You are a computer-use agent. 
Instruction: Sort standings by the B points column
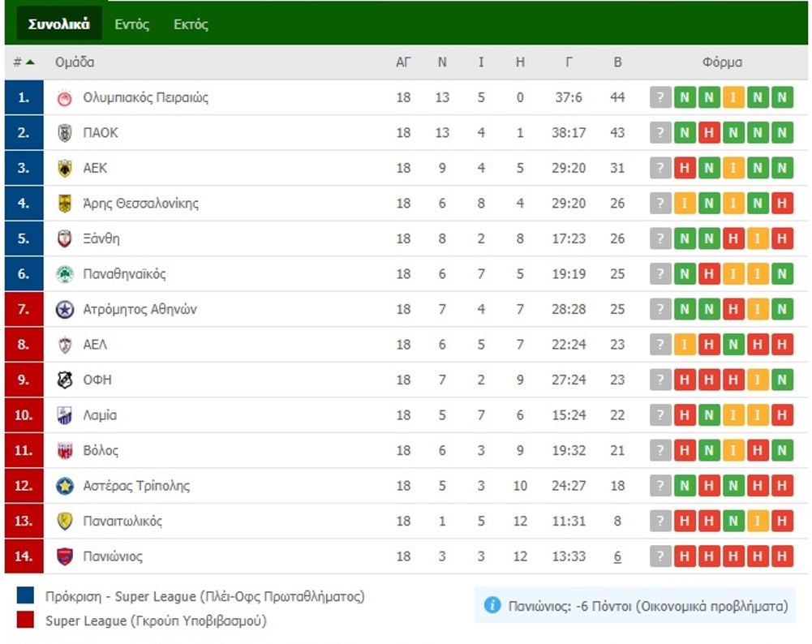(617, 62)
